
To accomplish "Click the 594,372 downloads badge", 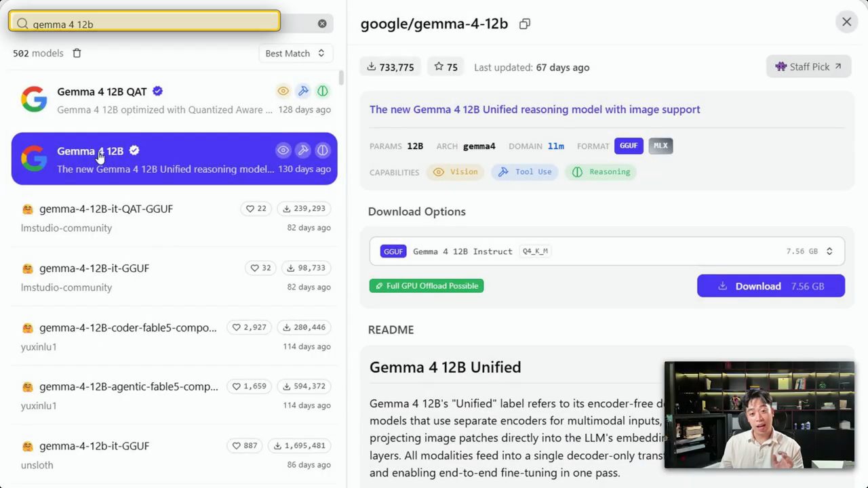I will [304, 386].
